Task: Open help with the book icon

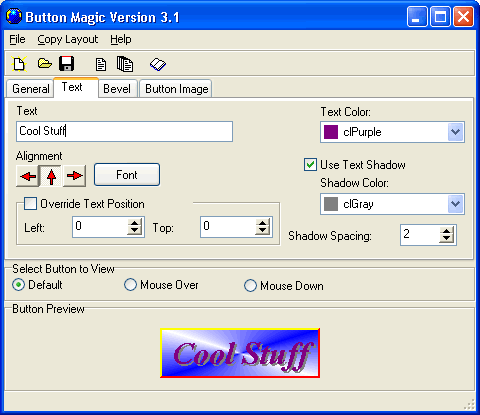Action: [158, 64]
